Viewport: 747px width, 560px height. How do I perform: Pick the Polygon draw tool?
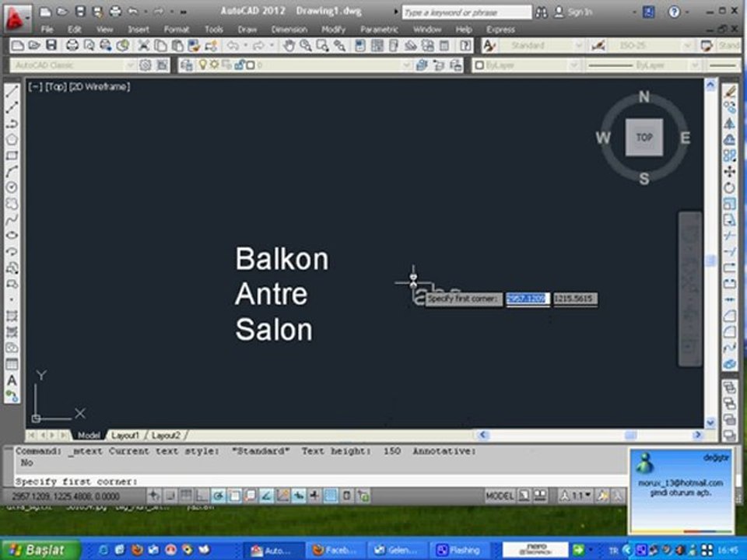pyautogui.click(x=12, y=139)
